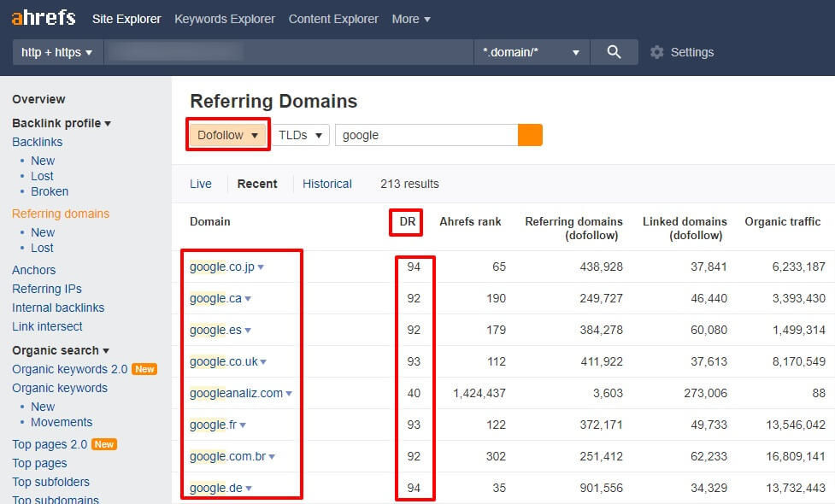Sort by Referring domains (dofollow) column
Screen dimensions: 835x504
573,228
